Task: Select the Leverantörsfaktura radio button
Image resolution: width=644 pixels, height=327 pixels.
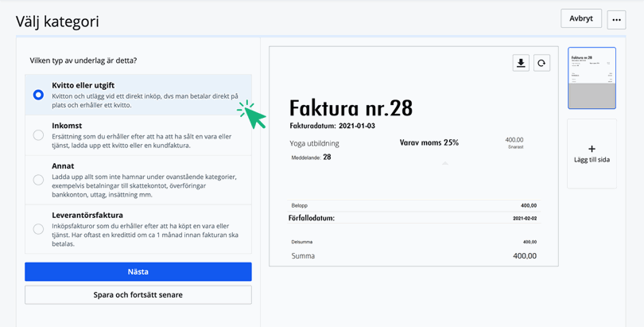Action: 38,229
